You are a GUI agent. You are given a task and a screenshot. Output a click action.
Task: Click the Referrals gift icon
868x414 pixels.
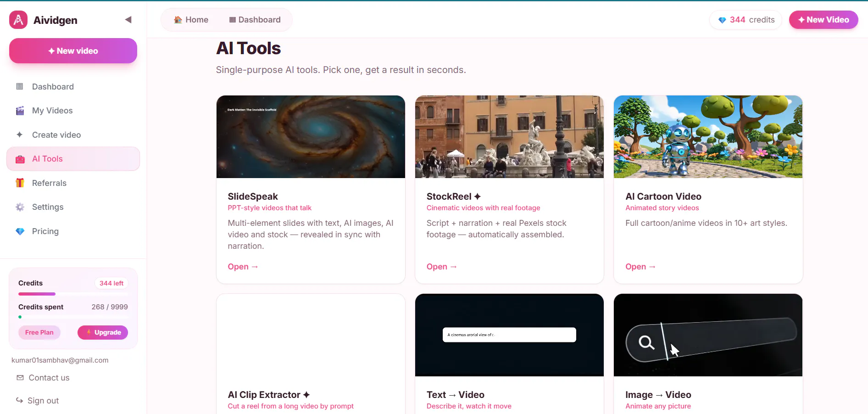[x=20, y=183]
